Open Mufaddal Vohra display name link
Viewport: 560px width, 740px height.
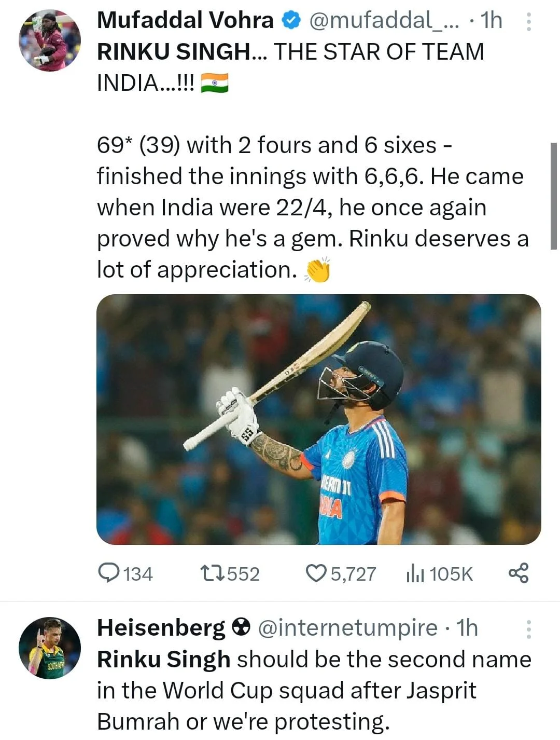(185, 21)
